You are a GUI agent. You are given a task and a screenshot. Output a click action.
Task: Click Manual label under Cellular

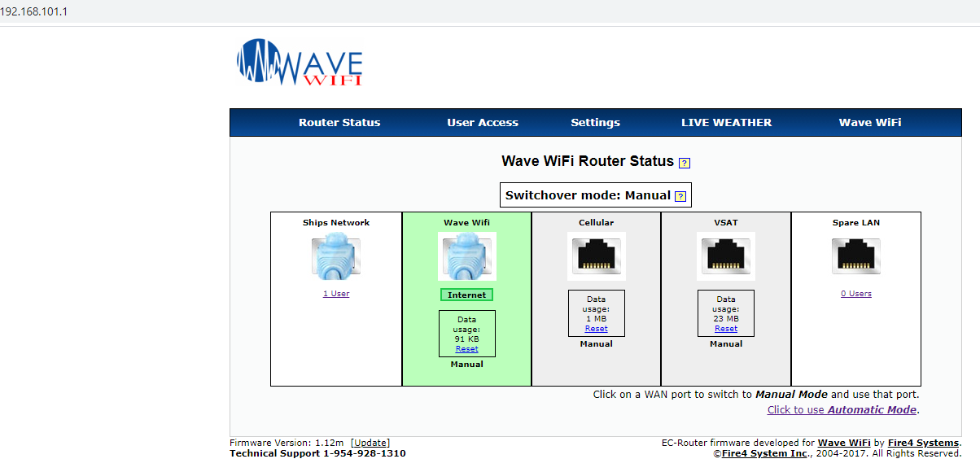pos(597,344)
